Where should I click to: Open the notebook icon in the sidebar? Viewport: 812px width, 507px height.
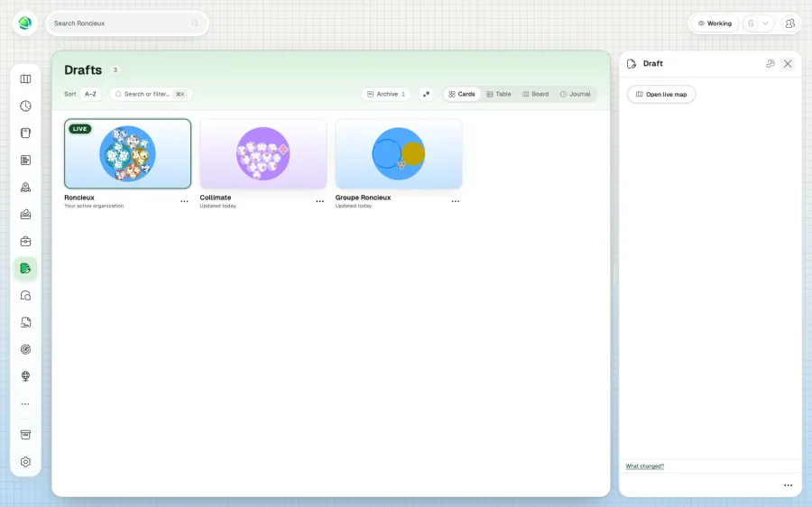[x=25, y=134]
